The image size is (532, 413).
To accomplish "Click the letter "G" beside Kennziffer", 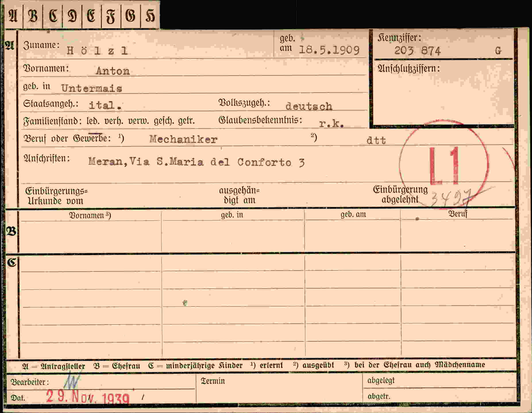I will 498,51.
